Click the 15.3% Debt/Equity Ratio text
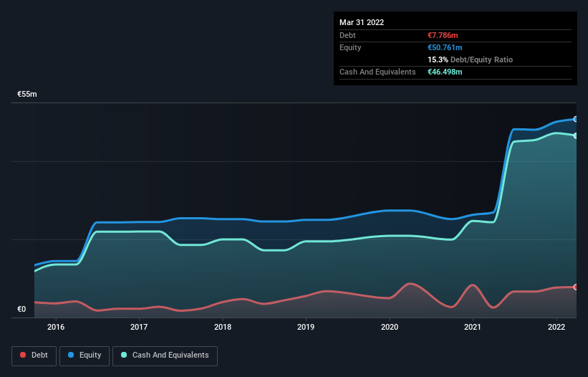This screenshot has height=377, width=588. [x=470, y=59]
